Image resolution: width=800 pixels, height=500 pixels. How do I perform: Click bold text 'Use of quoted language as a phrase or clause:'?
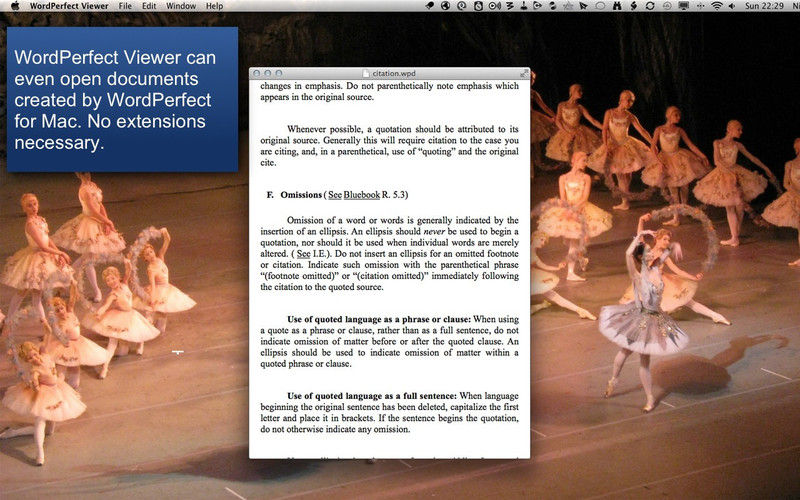tap(379, 319)
